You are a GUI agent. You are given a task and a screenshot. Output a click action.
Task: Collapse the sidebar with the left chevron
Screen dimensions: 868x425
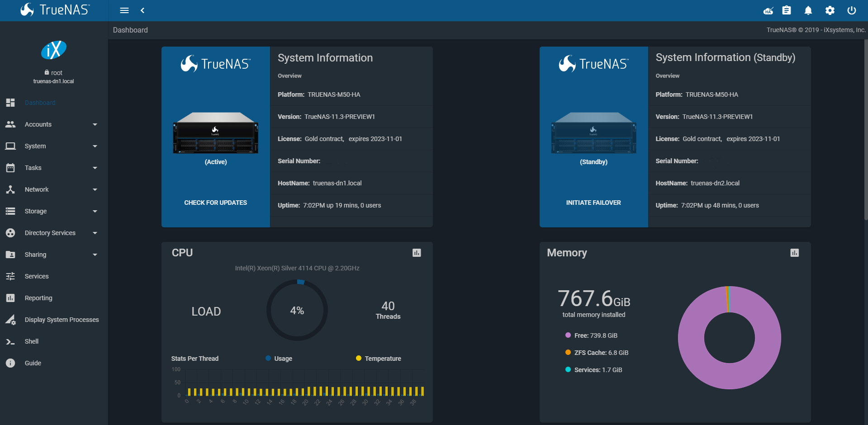(142, 10)
